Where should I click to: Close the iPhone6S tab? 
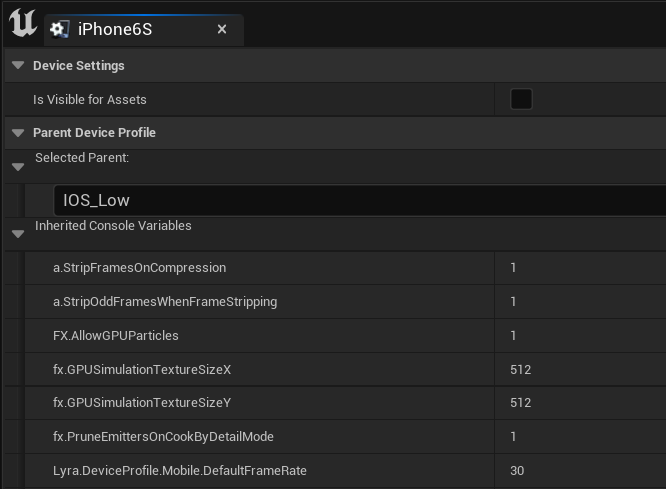tap(222, 29)
